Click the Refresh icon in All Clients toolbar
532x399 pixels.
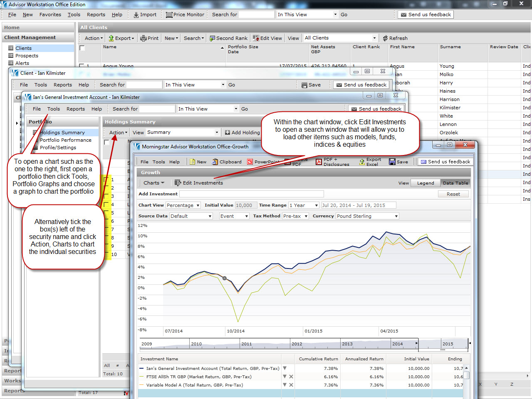pyautogui.click(x=385, y=38)
